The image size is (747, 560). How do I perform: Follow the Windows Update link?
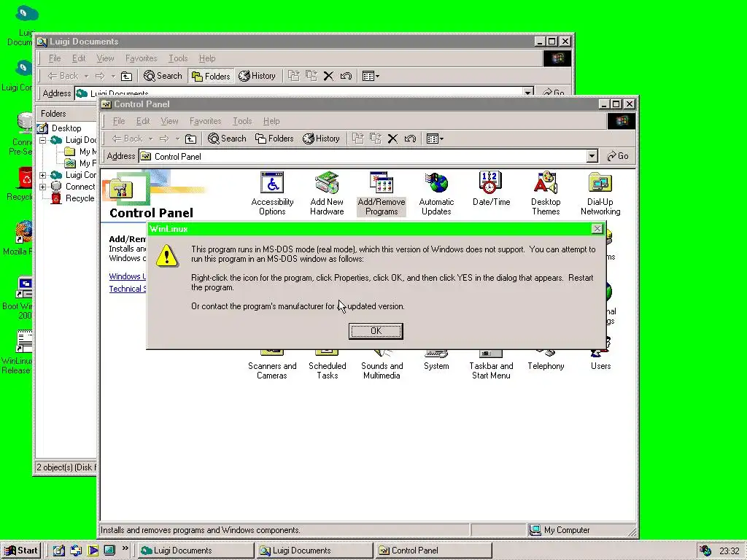127,276
